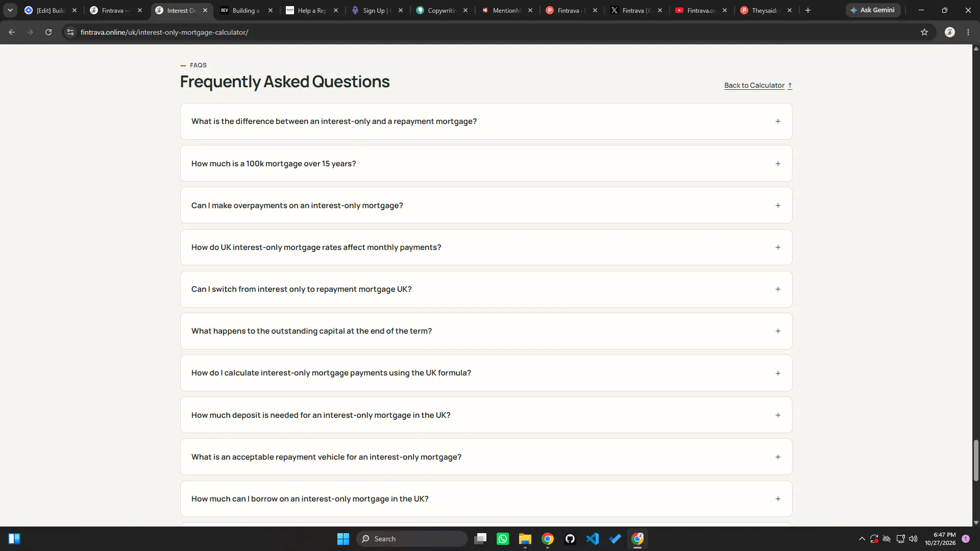Open the tab search dropdown arrow

tap(10, 10)
